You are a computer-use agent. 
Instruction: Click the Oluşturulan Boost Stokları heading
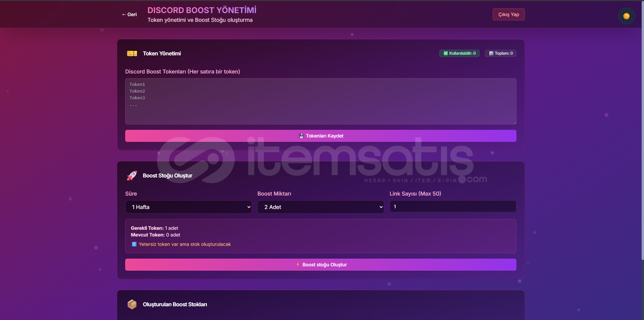click(x=175, y=304)
